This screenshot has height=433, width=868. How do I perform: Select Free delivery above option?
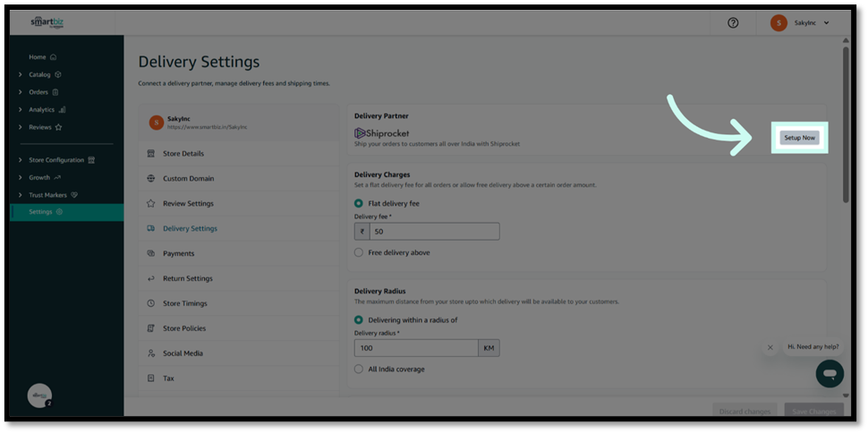tap(359, 253)
